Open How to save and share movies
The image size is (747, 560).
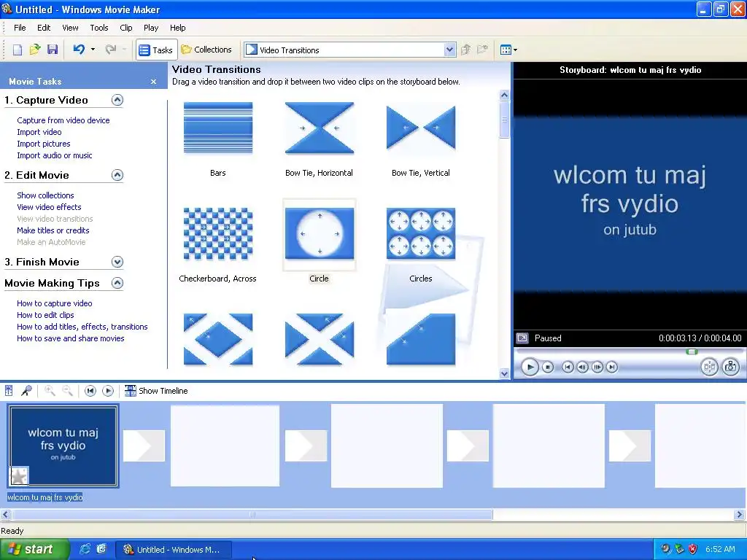[x=71, y=338]
